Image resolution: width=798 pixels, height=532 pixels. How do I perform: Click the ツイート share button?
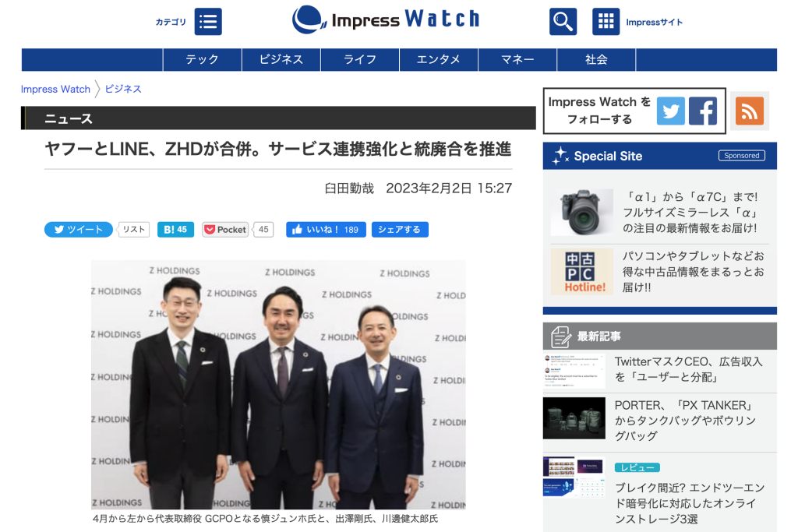coord(79,229)
